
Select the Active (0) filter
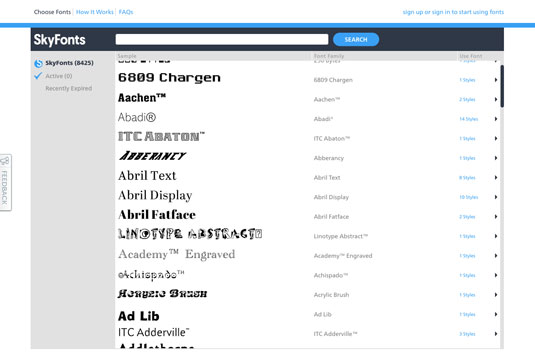click(59, 76)
